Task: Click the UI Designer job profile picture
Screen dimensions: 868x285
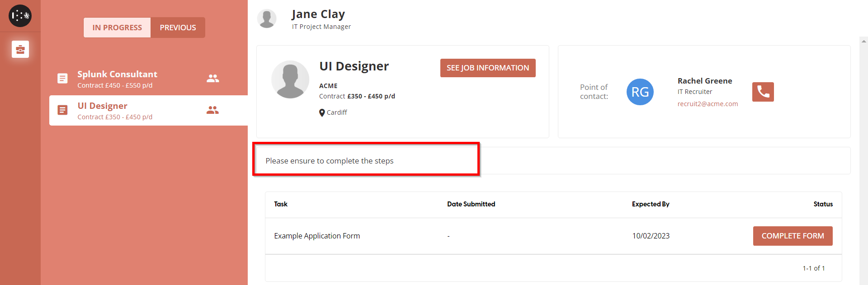Action: pos(290,79)
